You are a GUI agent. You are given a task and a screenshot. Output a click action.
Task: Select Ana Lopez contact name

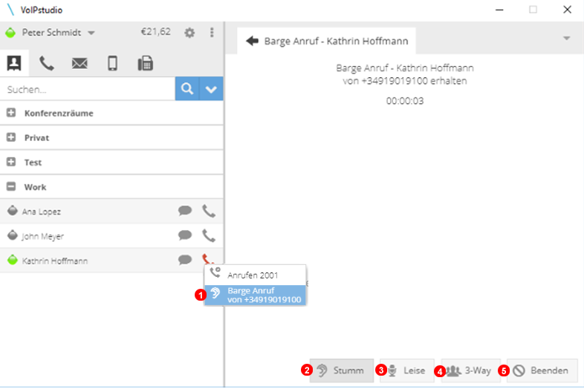(42, 212)
